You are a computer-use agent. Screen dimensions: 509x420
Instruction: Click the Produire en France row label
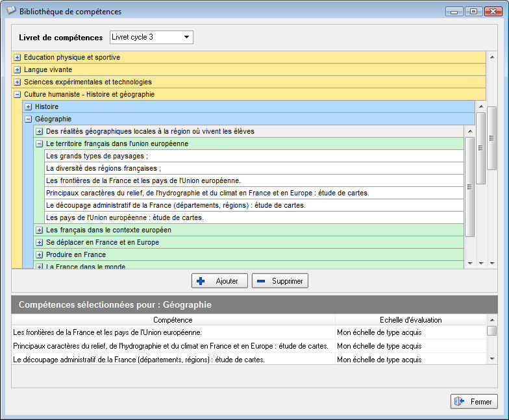pos(75,254)
